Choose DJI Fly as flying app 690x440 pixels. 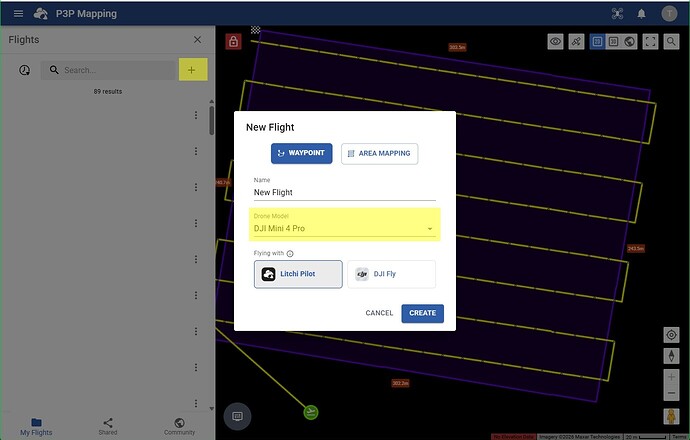click(x=391, y=274)
